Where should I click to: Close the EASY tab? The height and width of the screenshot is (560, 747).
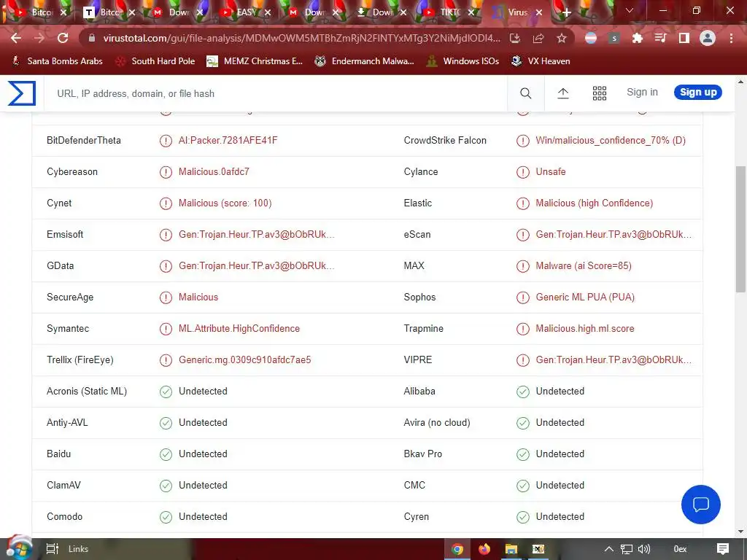pos(267,12)
